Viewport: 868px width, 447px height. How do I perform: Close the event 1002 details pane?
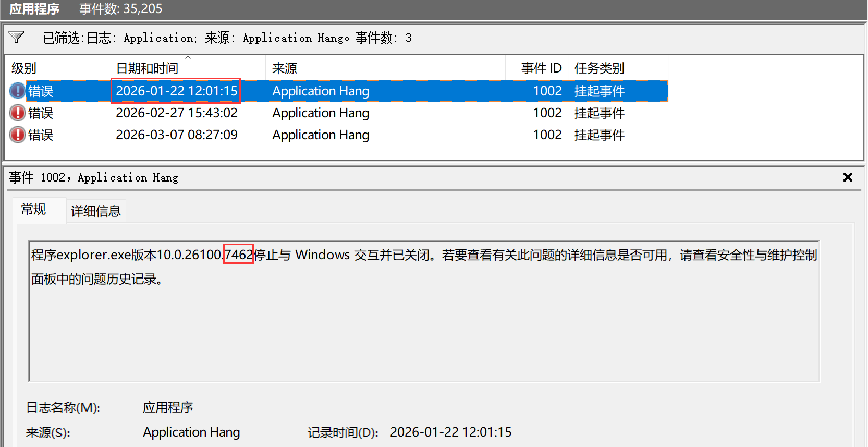pos(848,178)
